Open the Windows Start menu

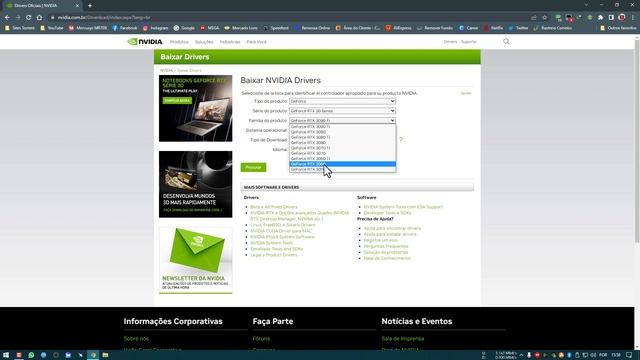point(6,355)
